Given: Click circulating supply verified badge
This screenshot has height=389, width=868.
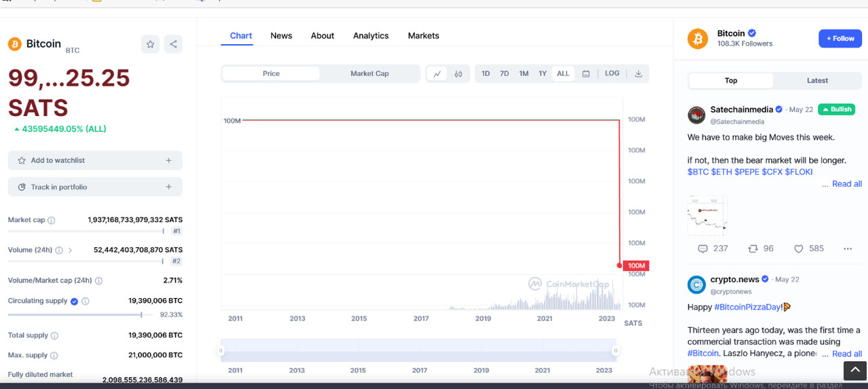Looking at the screenshot, I should [x=75, y=301].
